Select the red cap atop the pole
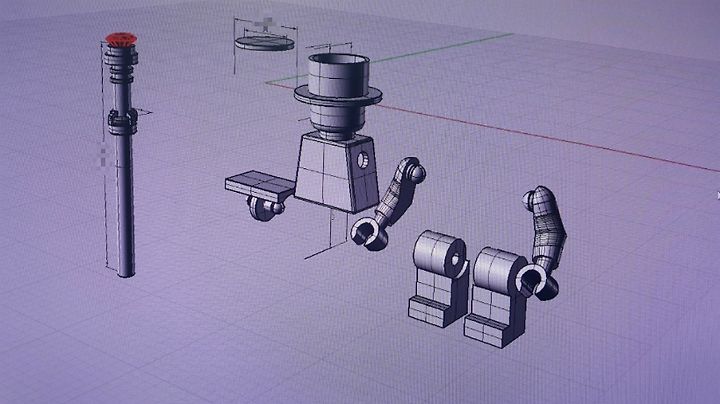720x404 pixels. click(121, 39)
